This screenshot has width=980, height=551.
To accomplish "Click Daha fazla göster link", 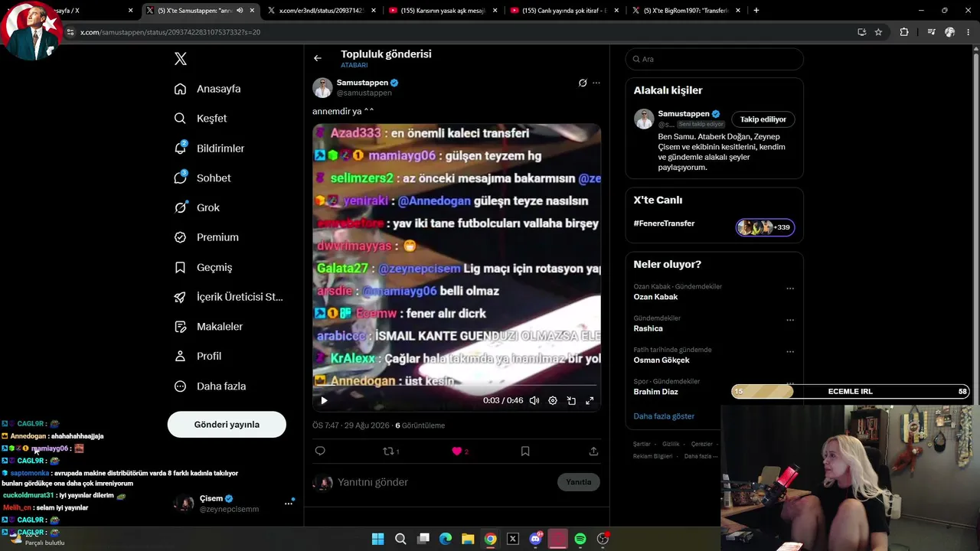I will [x=664, y=416].
